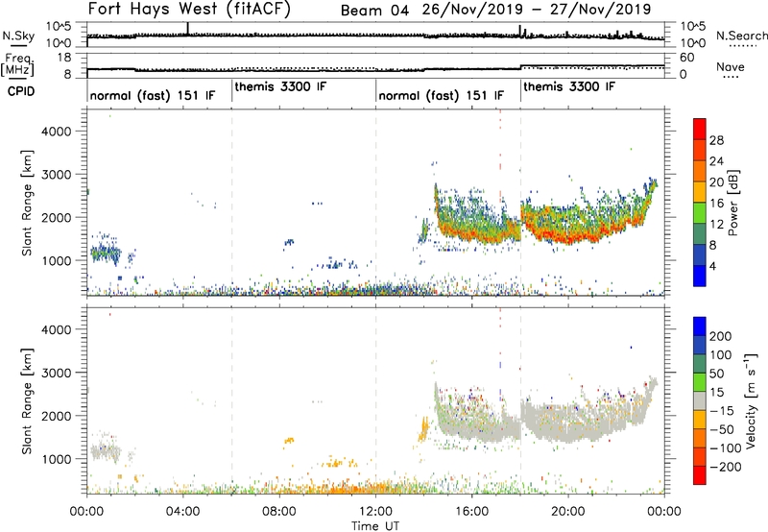The width and height of the screenshot is (768, 532).
Task: Click the noise spike near 04:00 in N.Sky panel
Action: (187, 29)
